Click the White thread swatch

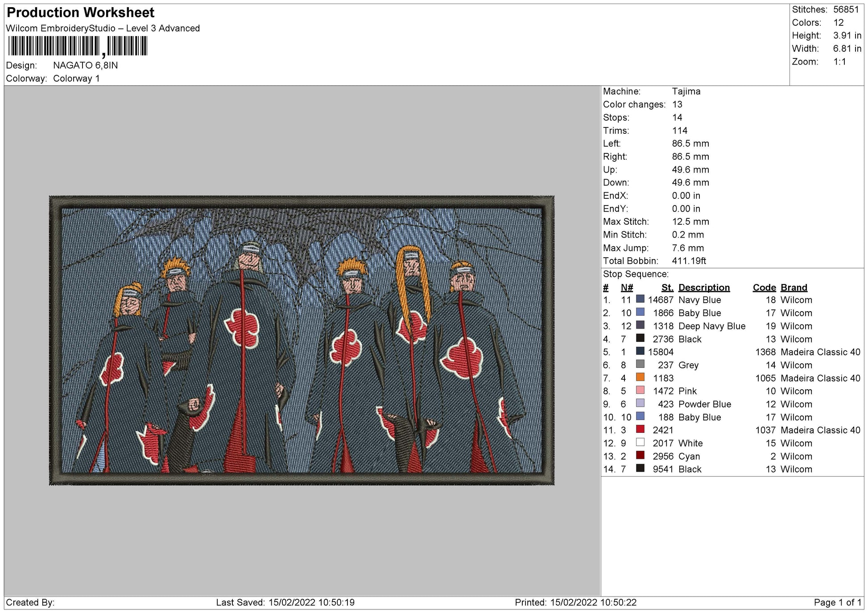click(640, 442)
